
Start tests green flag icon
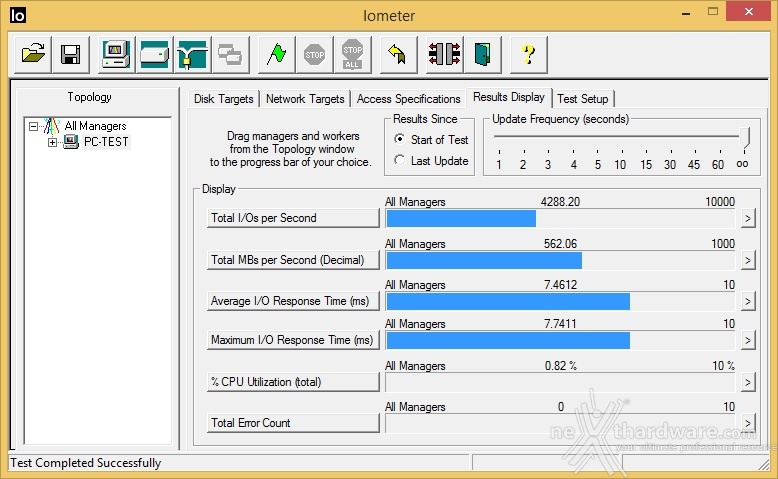click(x=276, y=54)
